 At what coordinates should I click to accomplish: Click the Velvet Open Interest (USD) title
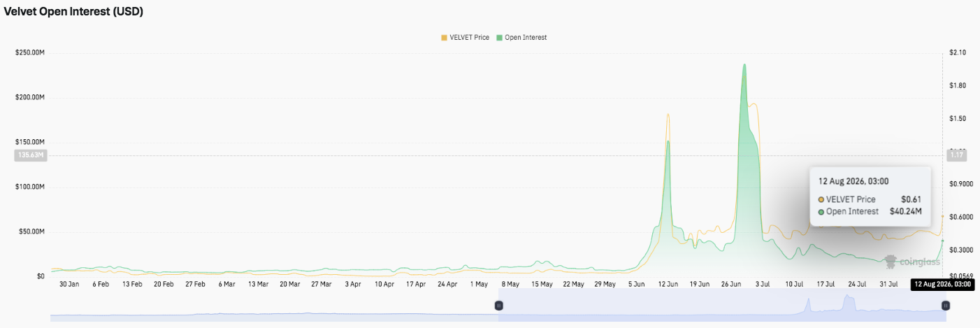[x=73, y=12]
